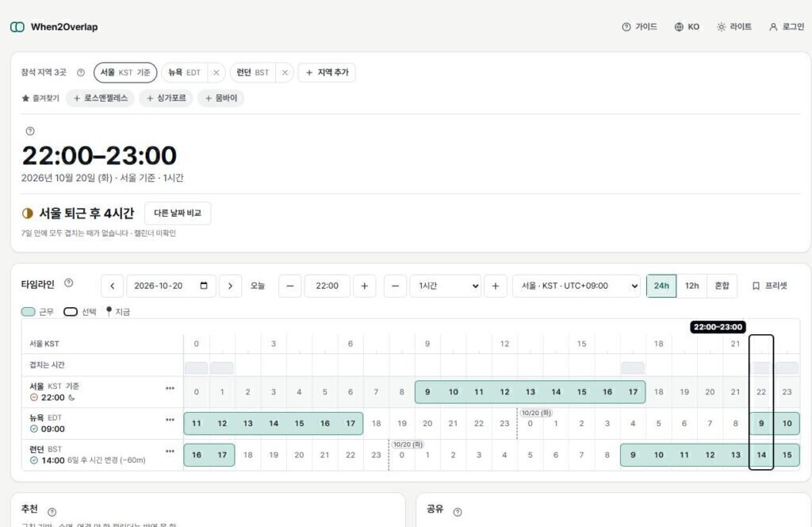Select the 런던 BST region chip
The height and width of the screenshot is (527, 812).
[253, 72]
